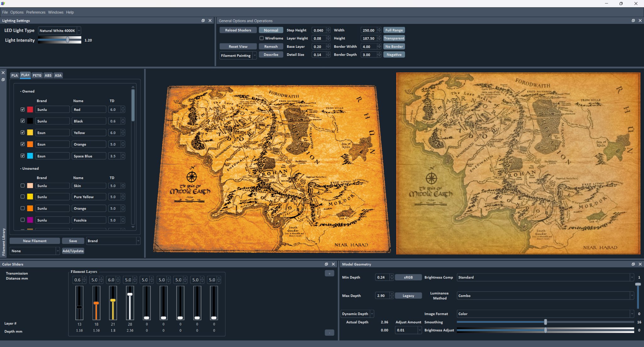Float the General Options panel

point(633,20)
